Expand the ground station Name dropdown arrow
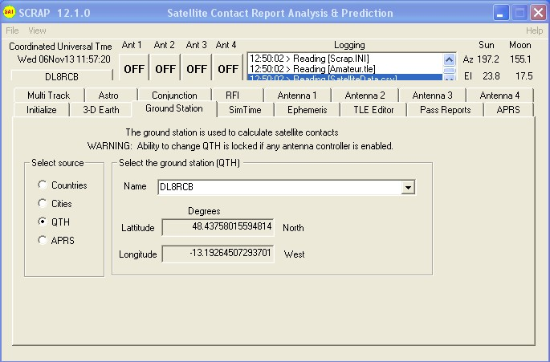The height and width of the screenshot is (362, 550). pos(408,187)
